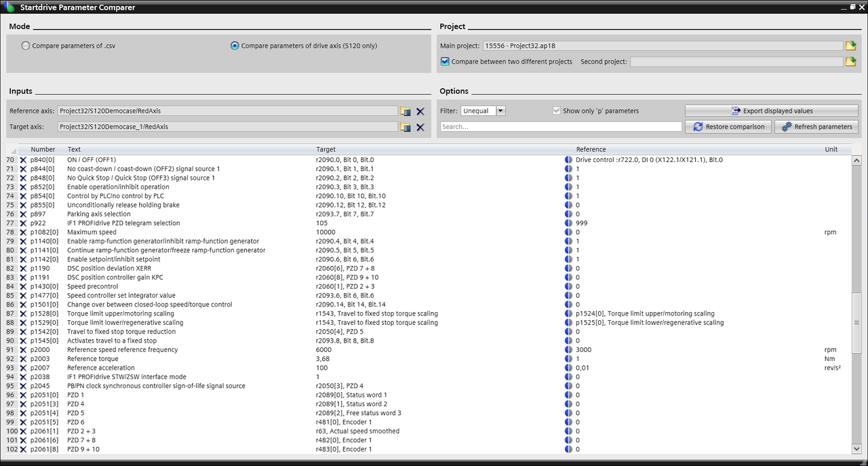Viewport: 868px width, 466px height.
Task: Click the parameter list scrollbar up arrow
Action: pyautogui.click(x=856, y=161)
